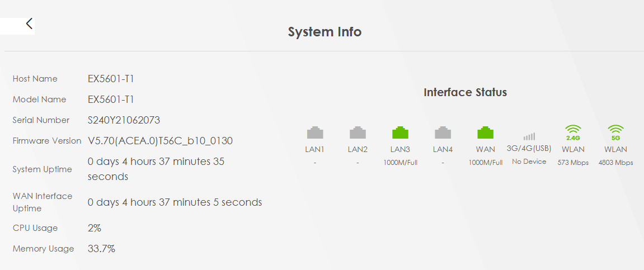Click the System Info heading

pyautogui.click(x=325, y=32)
